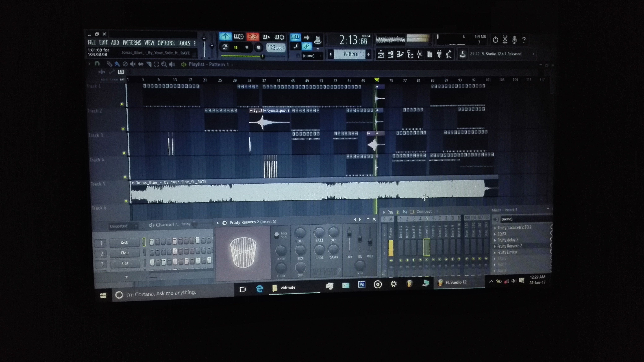Click the Kick channel button
This screenshot has height=362, width=644.
point(124,242)
